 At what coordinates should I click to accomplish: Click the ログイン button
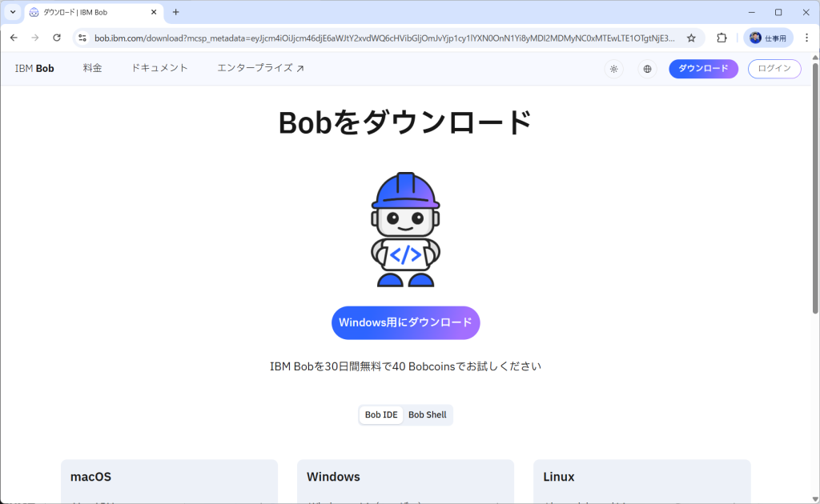coord(774,69)
